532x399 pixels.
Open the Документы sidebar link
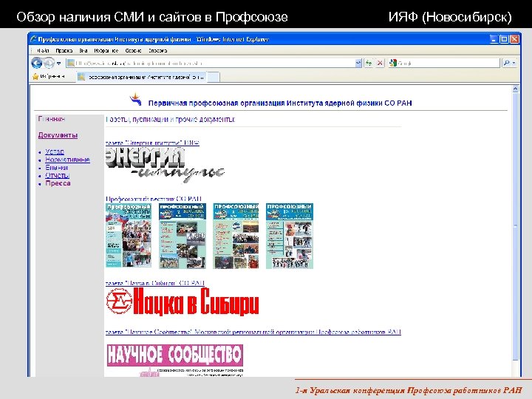(x=58, y=135)
